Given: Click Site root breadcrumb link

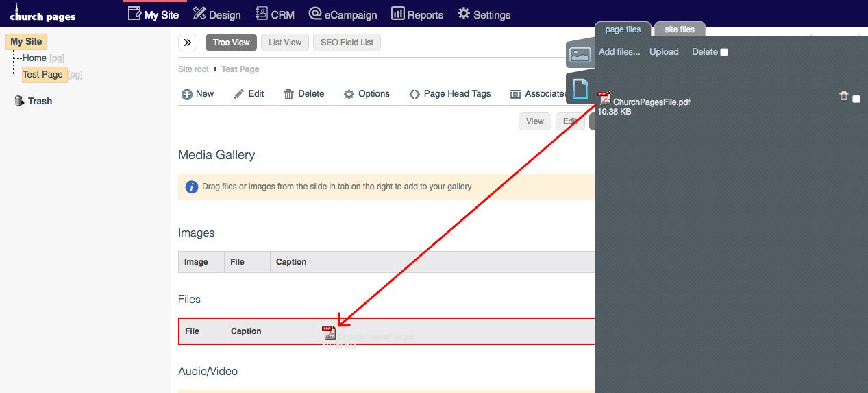Looking at the screenshot, I should (x=193, y=69).
